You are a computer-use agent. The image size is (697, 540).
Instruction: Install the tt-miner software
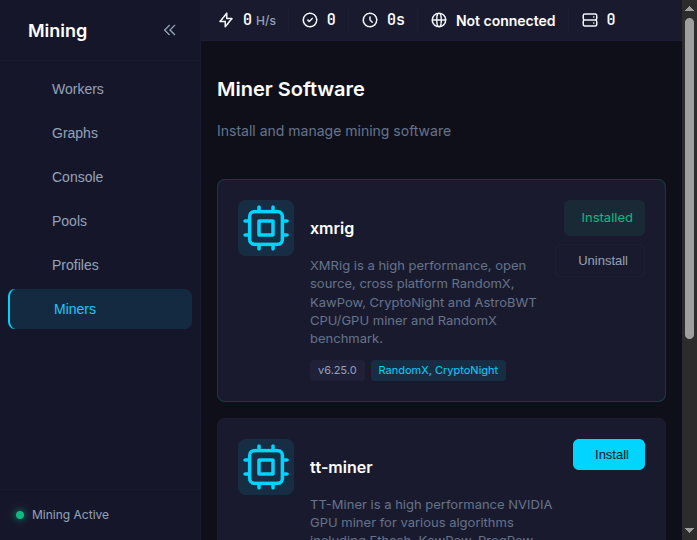tap(609, 454)
